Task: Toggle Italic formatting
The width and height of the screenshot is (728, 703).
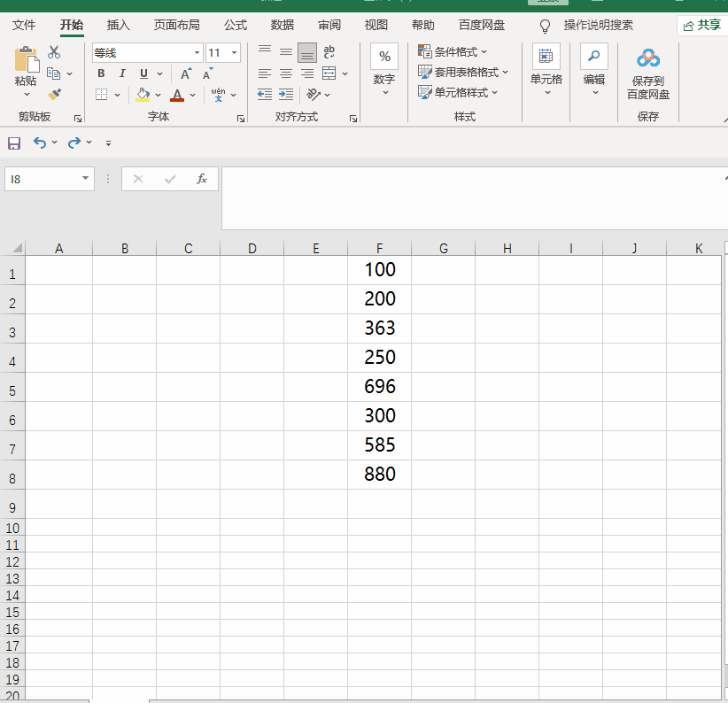Action: (122, 73)
